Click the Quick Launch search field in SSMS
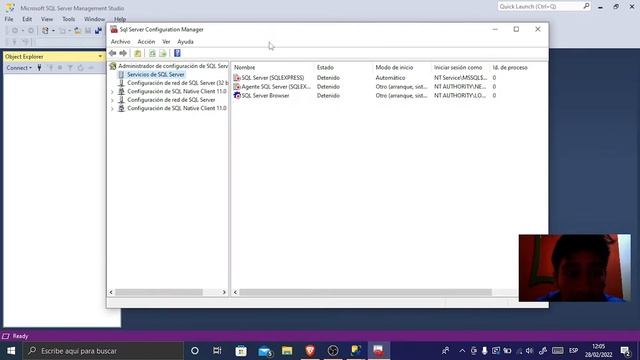 click(544, 7)
